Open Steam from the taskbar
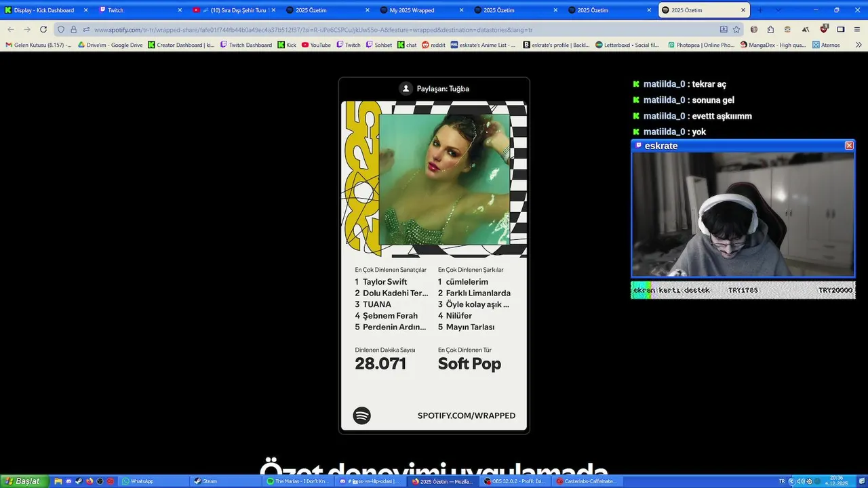Image resolution: width=868 pixels, height=488 pixels. (226, 481)
